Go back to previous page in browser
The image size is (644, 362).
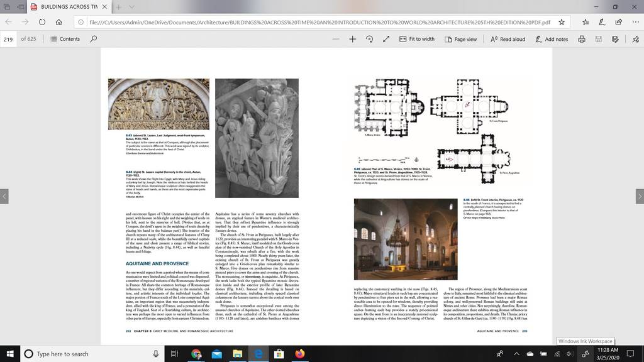click(9, 22)
